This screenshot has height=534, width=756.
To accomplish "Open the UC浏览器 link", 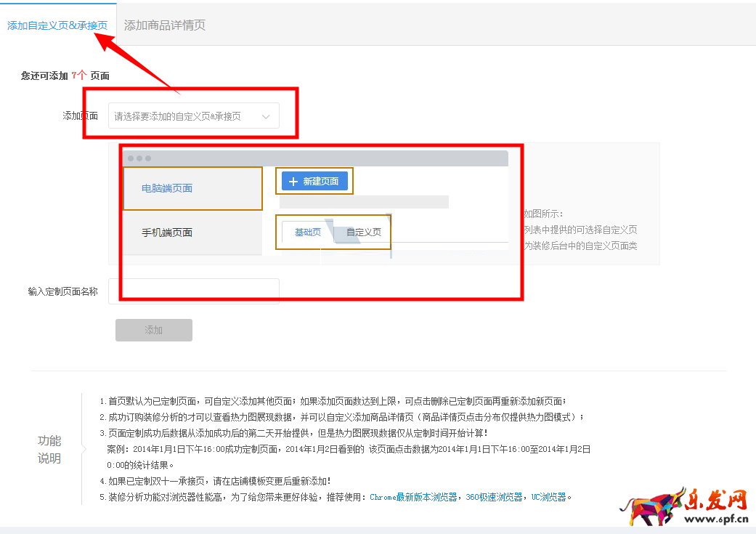I will 549,498.
